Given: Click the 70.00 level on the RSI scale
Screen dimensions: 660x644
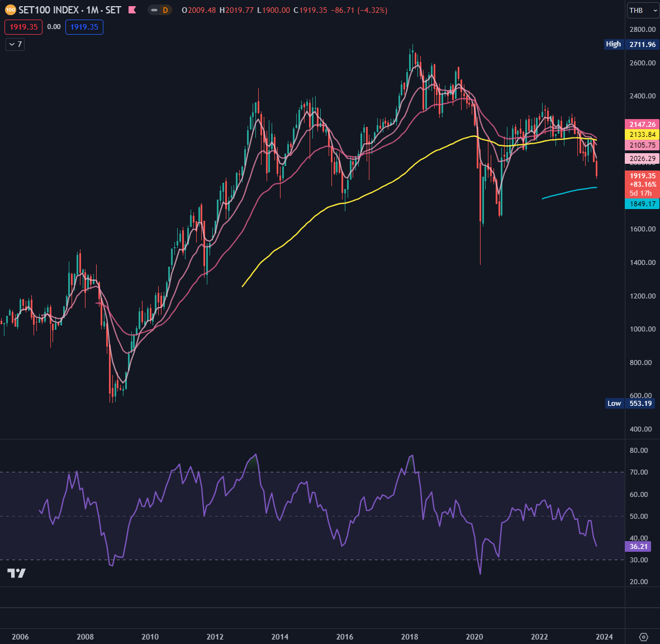Looking at the screenshot, I should [639, 472].
